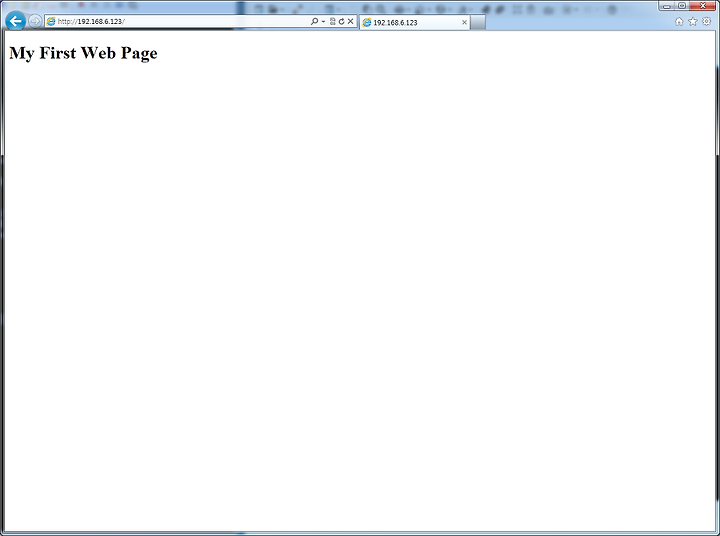Click the Search magnifier in the address bar
The height and width of the screenshot is (536, 720).
pos(315,21)
